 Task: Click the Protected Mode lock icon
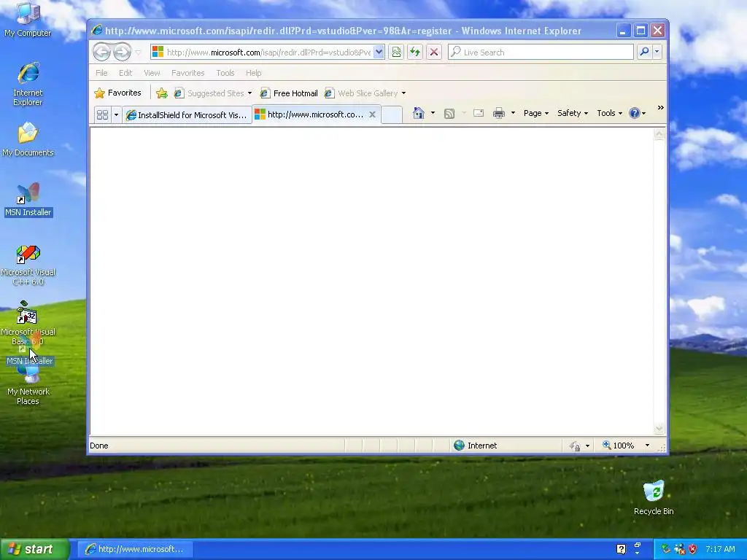(575, 446)
